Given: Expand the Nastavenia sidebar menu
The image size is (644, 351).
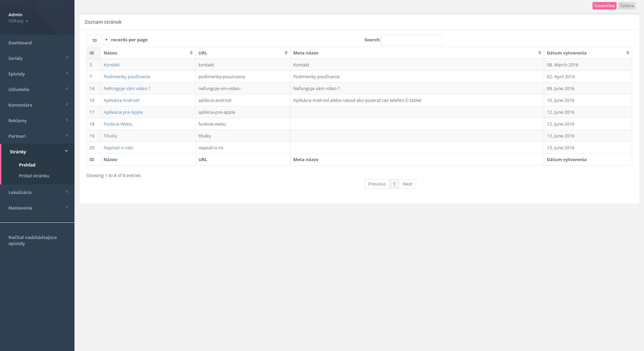Looking at the screenshot, I should [37, 208].
